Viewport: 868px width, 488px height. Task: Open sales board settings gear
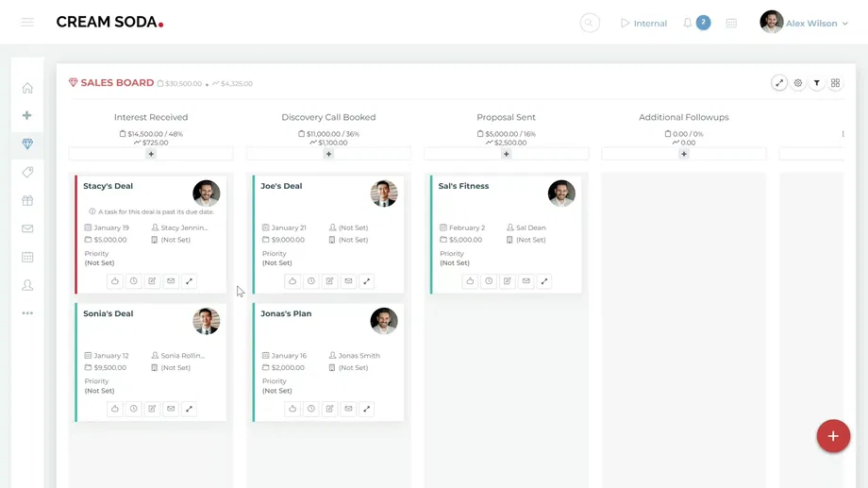[797, 83]
